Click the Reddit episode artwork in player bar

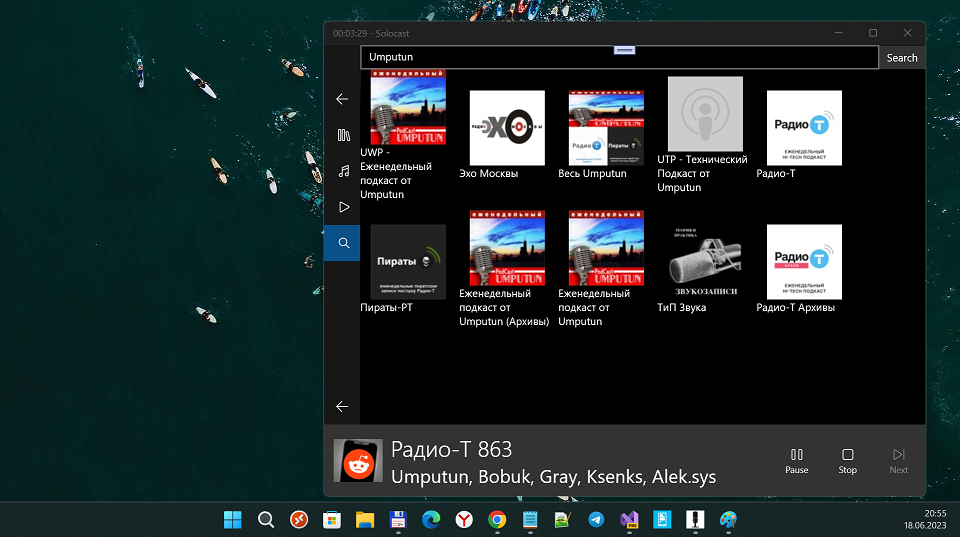[x=358, y=460]
